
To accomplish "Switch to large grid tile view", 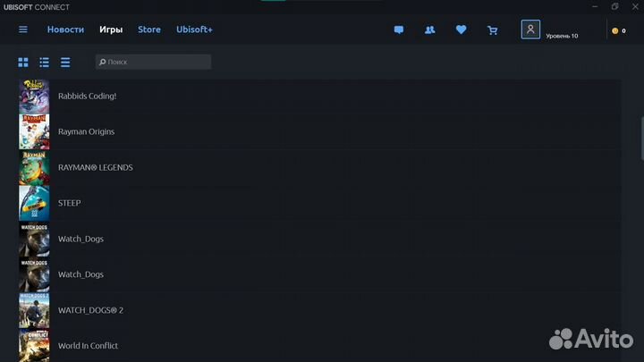I will point(23,63).
